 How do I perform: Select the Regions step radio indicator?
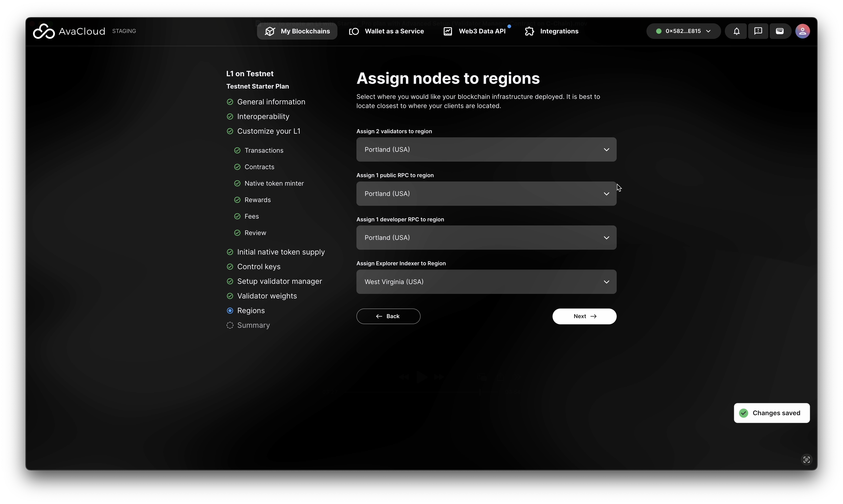point(230,310)
